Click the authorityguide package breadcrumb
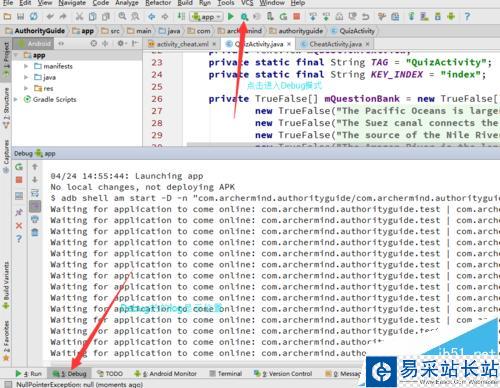Screen dimensions: 500x388 click(296, 31)
